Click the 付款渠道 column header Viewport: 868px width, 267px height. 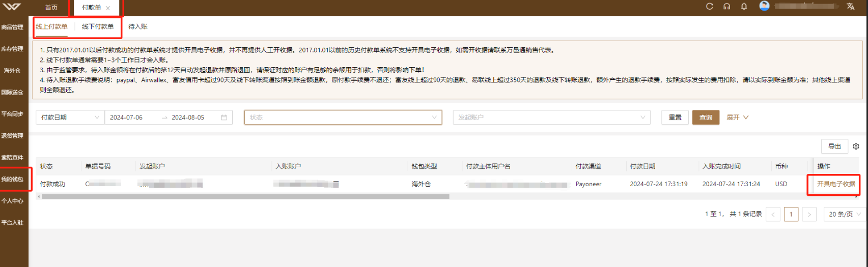pos(588,166)
